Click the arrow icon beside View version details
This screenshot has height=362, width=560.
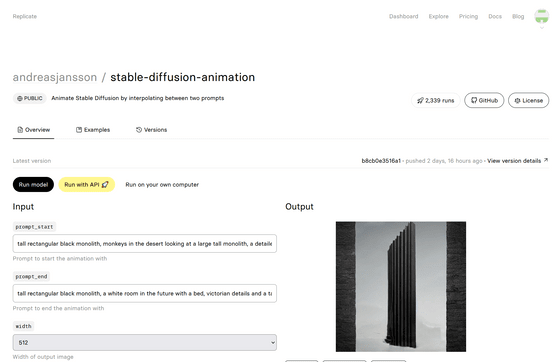click(546, 161)
